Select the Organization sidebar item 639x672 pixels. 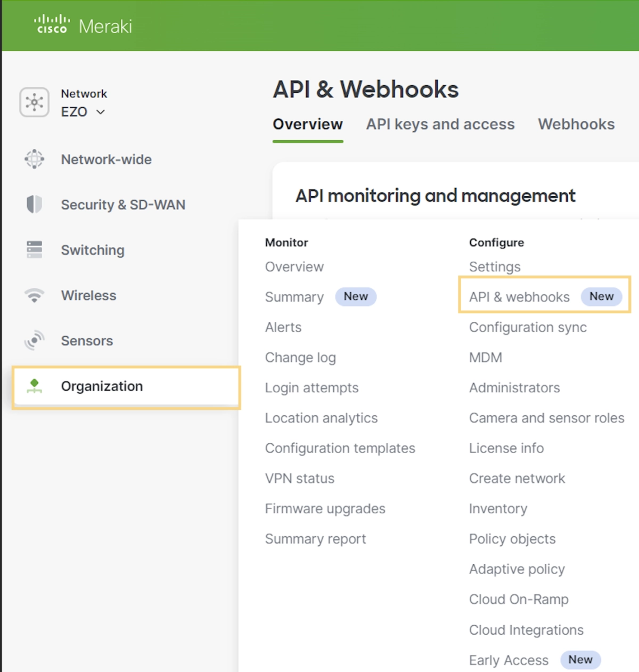coord(126,387)
